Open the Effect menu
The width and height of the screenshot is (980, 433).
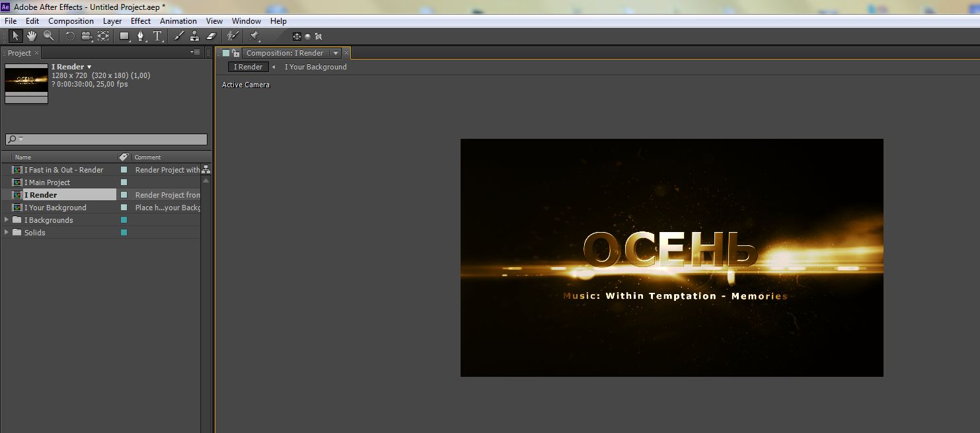(141, 21)
